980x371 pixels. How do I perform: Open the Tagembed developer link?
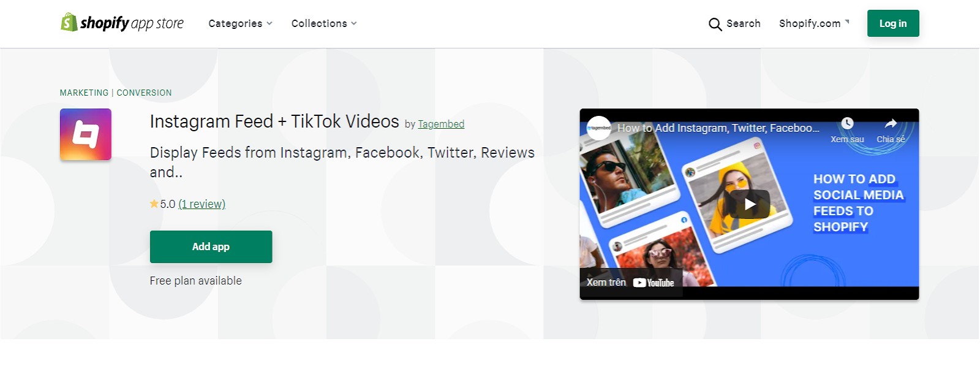pyautogui.click(x=441, y=124)
